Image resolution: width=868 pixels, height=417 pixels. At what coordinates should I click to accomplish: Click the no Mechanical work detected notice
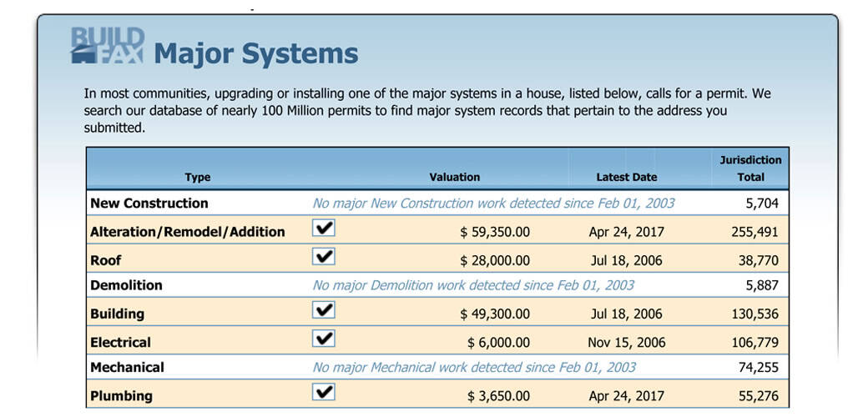click(x=474, y=367)
